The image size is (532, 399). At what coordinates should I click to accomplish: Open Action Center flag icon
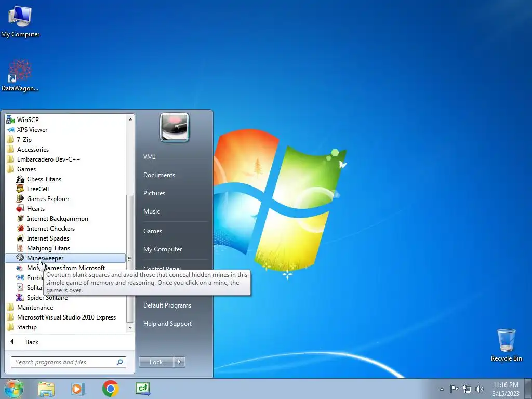coord(454,389)
